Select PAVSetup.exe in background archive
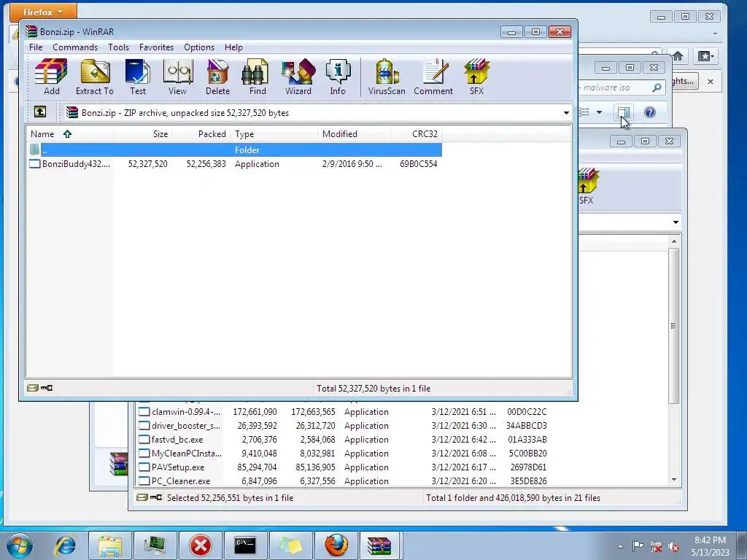 click(x=342, y=467)
